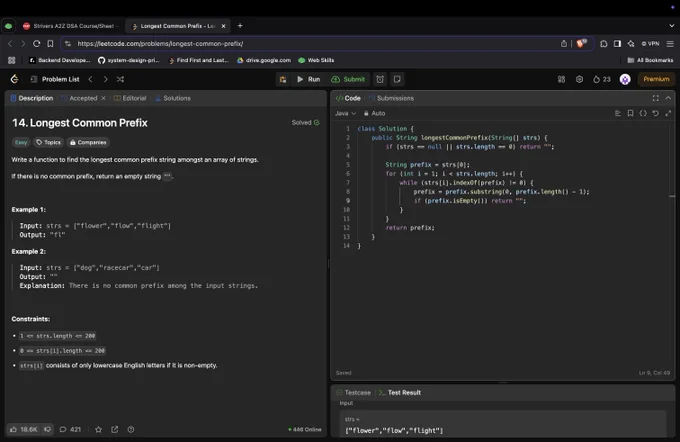
Task: Click the Auto lock mode selector
Action: 374,113
